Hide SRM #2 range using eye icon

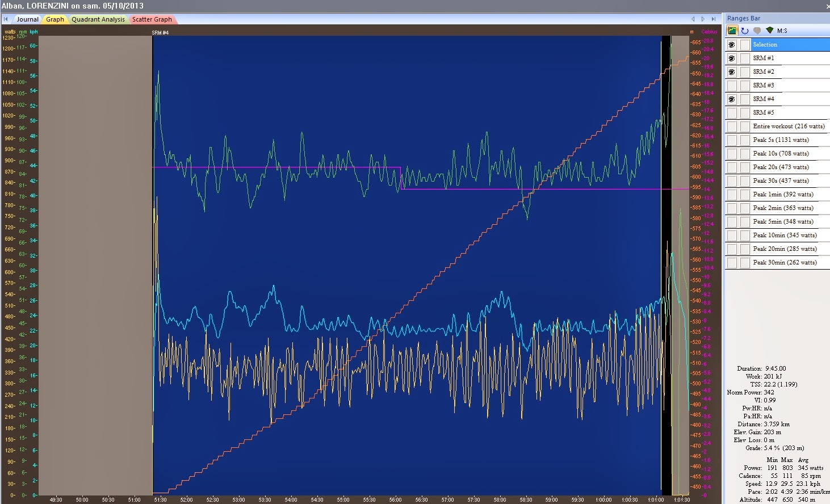click(732, 72)
